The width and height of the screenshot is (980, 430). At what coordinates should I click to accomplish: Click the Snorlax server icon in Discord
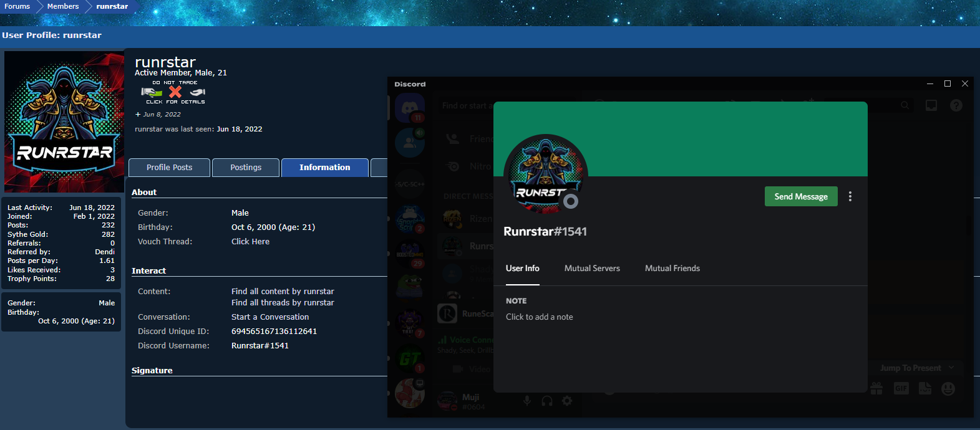point(410,219)
